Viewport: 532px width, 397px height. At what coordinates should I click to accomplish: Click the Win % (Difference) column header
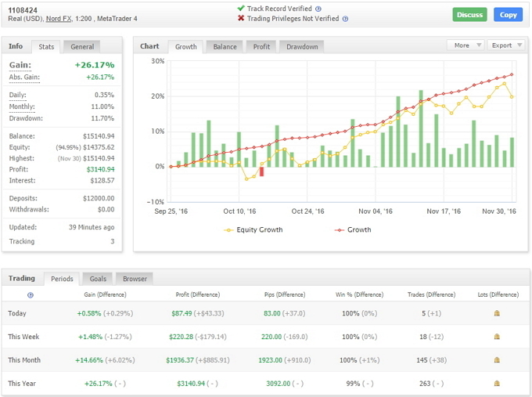click(360, 294)
